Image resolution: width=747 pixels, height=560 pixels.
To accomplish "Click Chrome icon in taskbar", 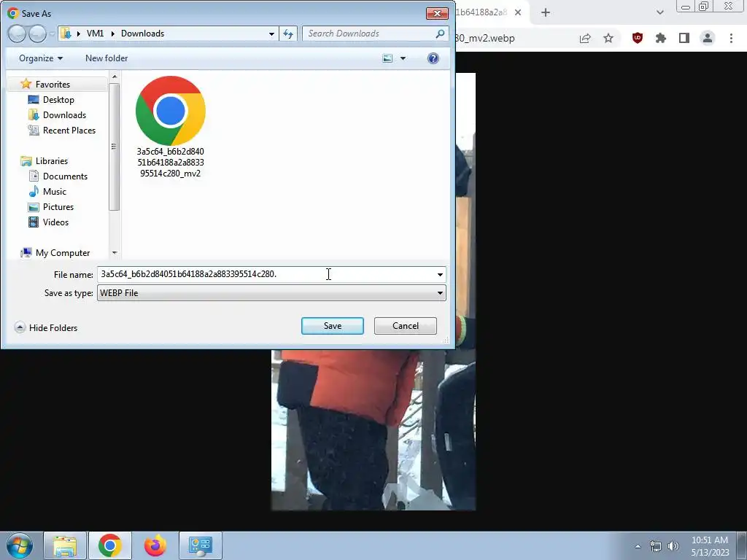I will pyautogui.click(x=110, y=545).
